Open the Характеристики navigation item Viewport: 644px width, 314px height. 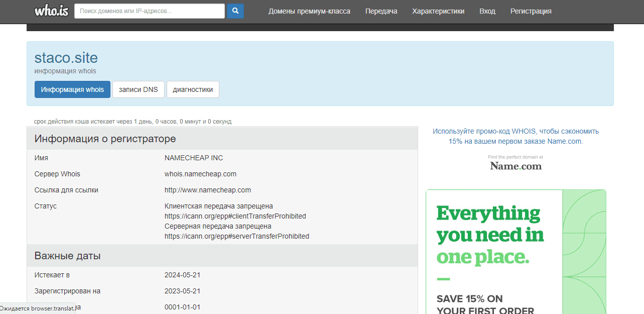pos(438,11)
